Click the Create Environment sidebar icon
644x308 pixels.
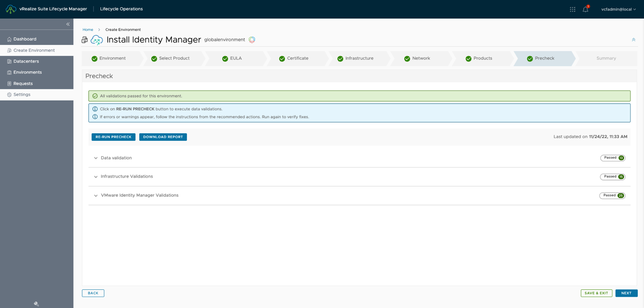(x=9, y=50)
